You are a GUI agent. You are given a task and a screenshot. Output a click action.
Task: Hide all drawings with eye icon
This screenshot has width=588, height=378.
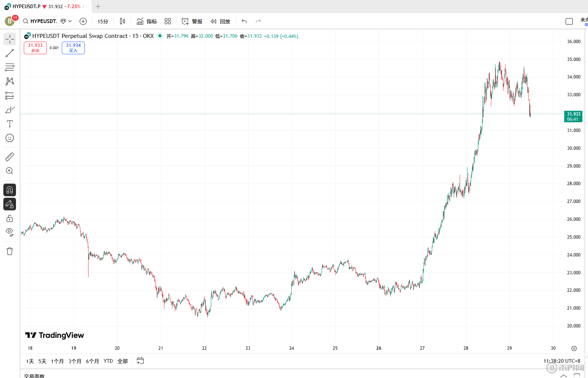(x=10, y=232)
